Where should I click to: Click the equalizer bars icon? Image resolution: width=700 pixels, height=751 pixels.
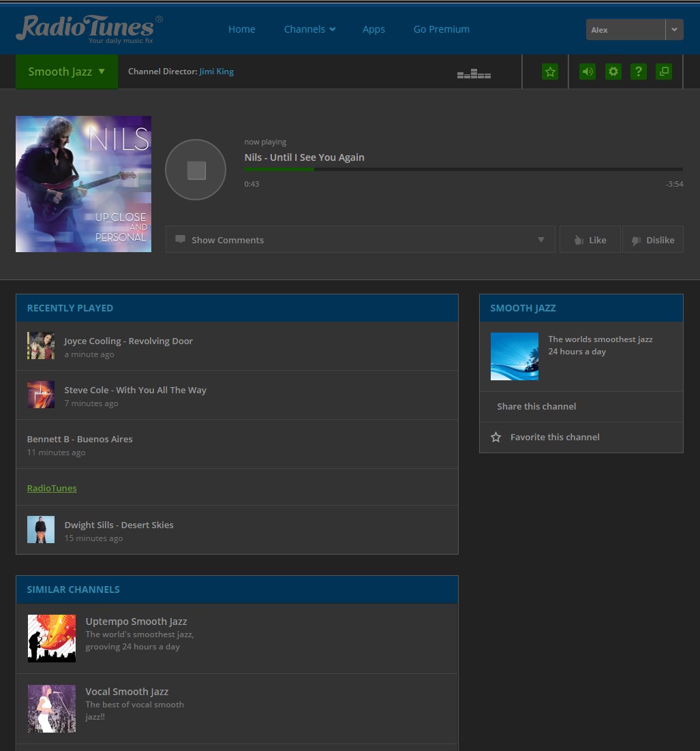(474, 74)
